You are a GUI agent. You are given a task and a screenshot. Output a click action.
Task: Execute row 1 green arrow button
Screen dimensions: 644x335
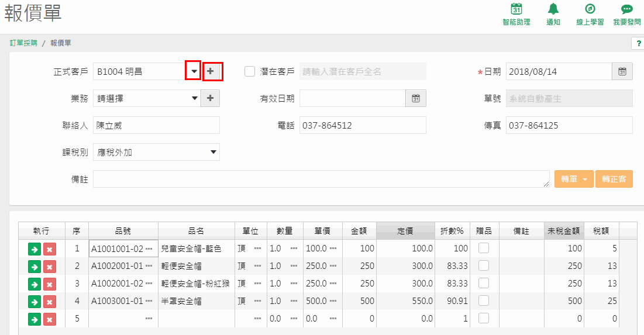click(35, 249)
